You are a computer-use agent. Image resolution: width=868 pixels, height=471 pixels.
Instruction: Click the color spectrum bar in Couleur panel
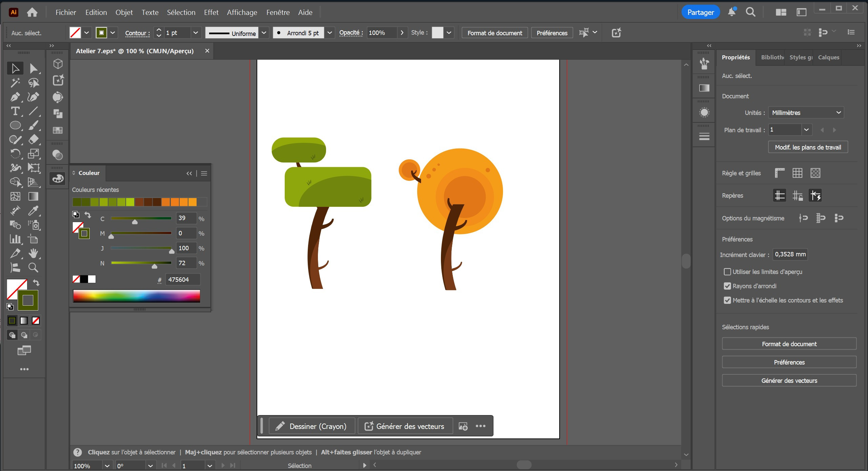pyautogui.click(x=136, y=296)
